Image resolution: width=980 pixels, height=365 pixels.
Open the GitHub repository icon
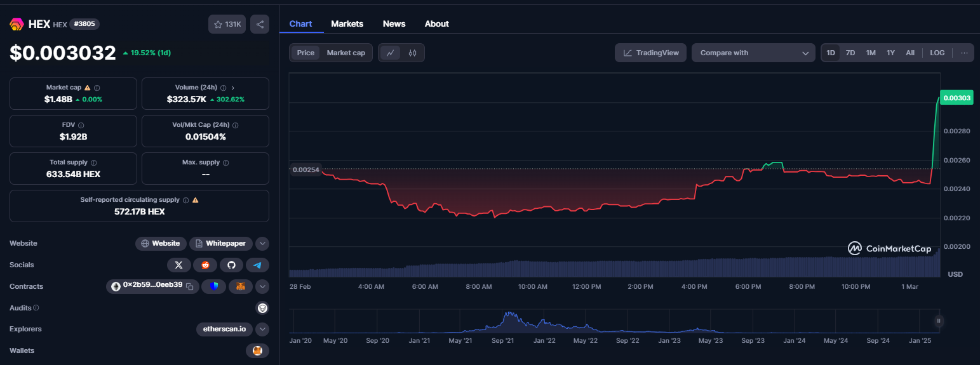(x=231, y=265)
